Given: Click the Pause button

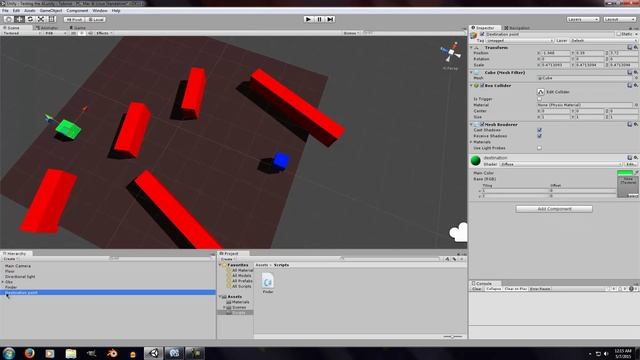Looking at the screenshot, I should [319, 19].
